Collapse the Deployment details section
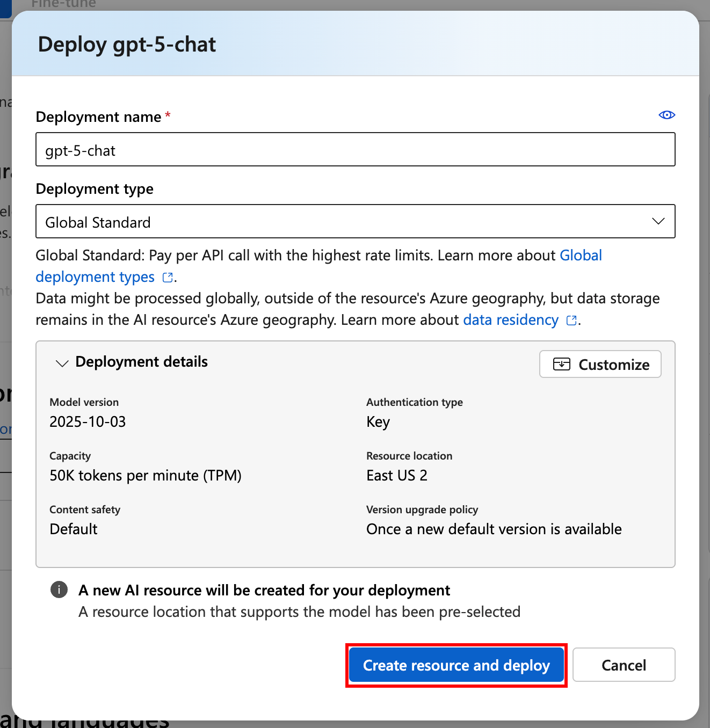Screen dimensions: 710x728 [x=62, y=363]
